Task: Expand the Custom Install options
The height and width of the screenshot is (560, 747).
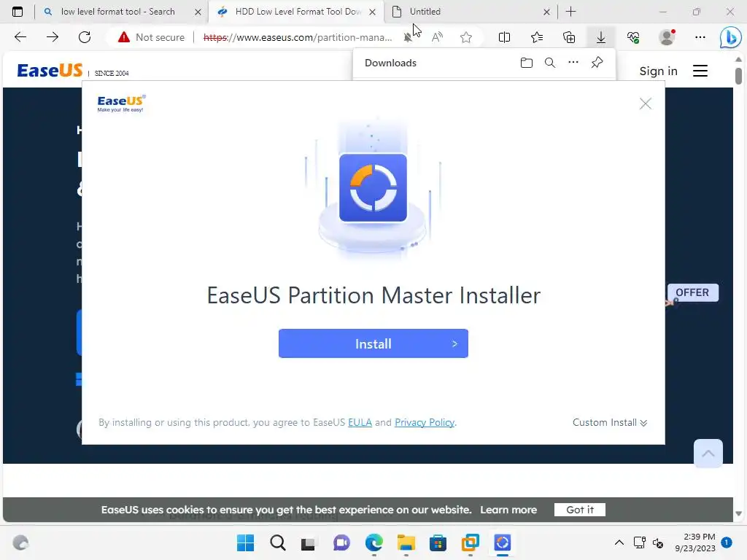Action: coord(610,422)
